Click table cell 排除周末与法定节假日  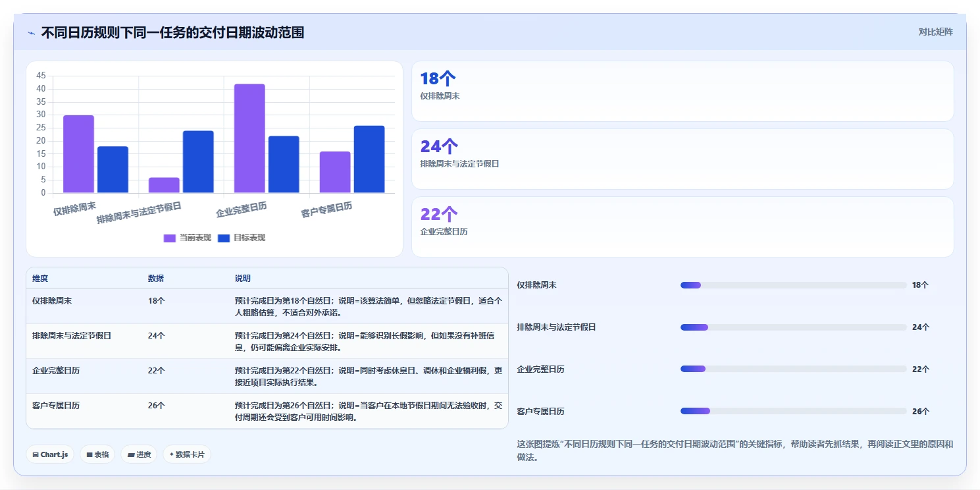pos(72,335)
